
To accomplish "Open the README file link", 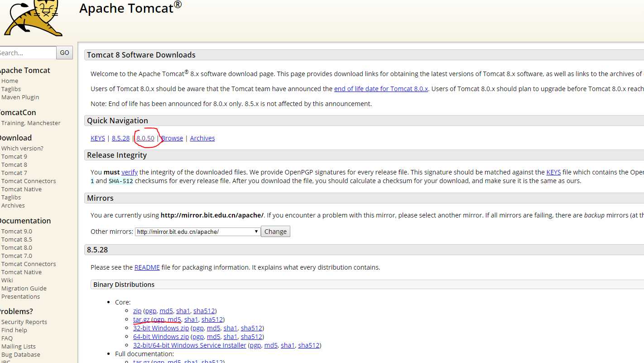I will pyautogui.click(x=147, y=267).
